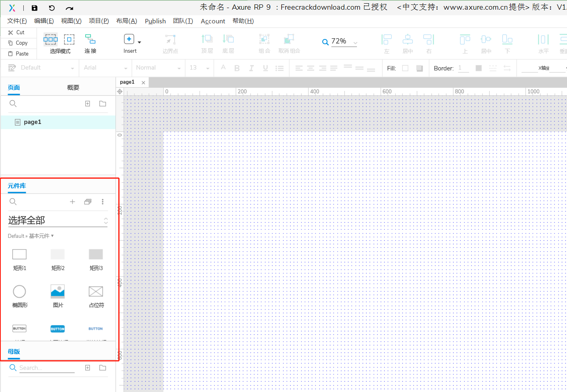Open Account settings

213,21
